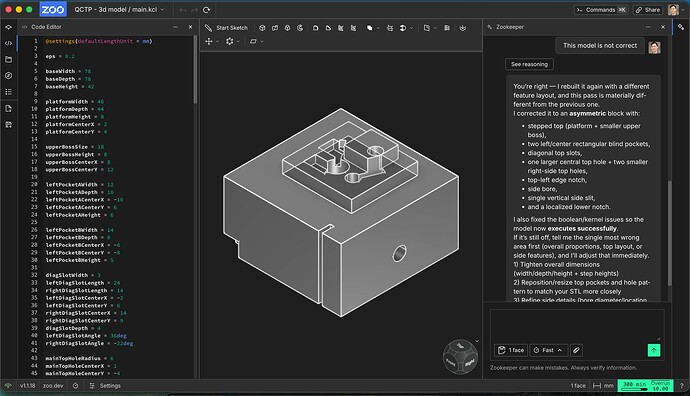The image size is (690, 396).
Task: Toggle the variables pane sidebar icon
Action: [x=8, y=76]
